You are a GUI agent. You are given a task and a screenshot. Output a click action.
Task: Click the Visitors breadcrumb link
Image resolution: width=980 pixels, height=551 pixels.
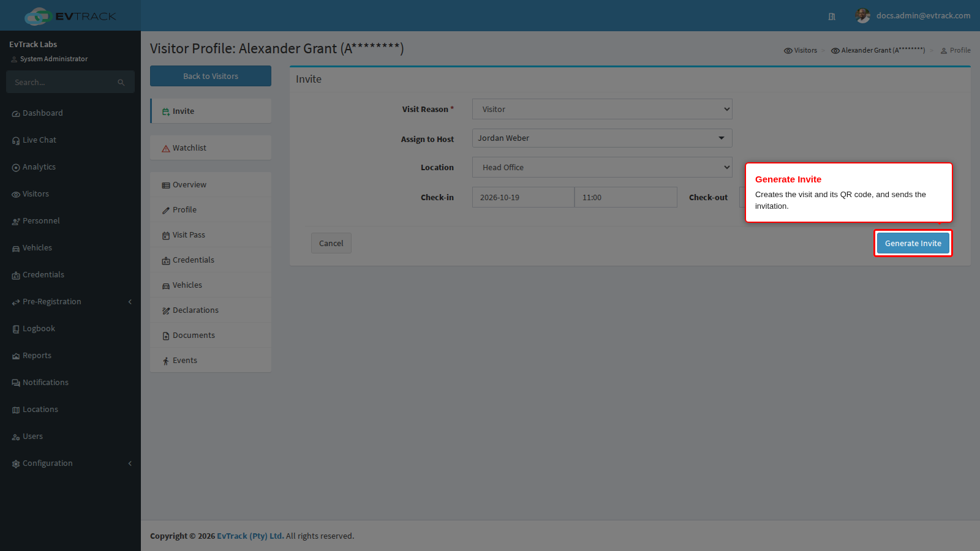coord(801,50)
